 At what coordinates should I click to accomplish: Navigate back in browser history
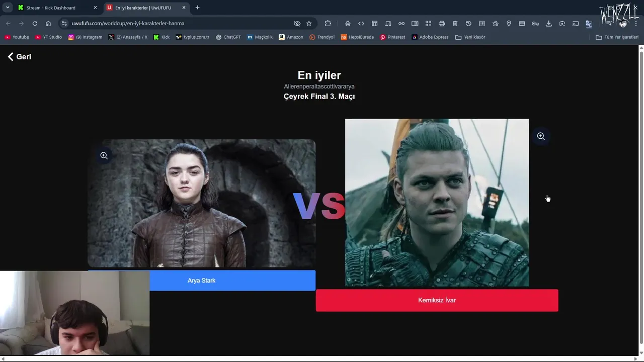pyautogui.click(x=8, y=23)
